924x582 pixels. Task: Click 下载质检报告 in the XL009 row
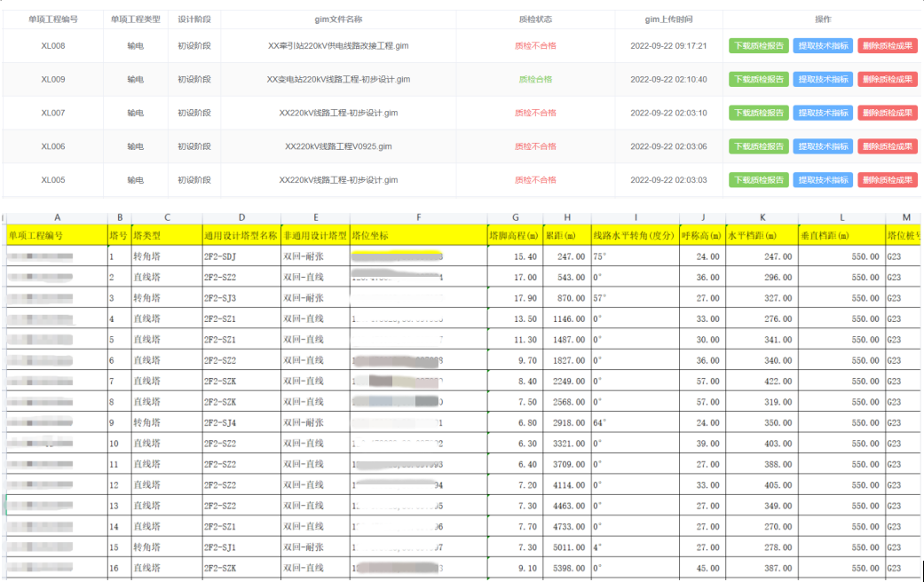click(758, 80)
